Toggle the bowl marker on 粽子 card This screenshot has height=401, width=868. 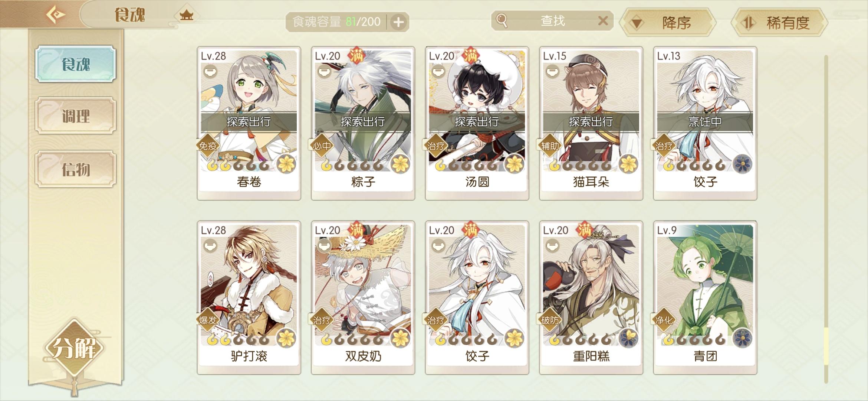(324, 71)
